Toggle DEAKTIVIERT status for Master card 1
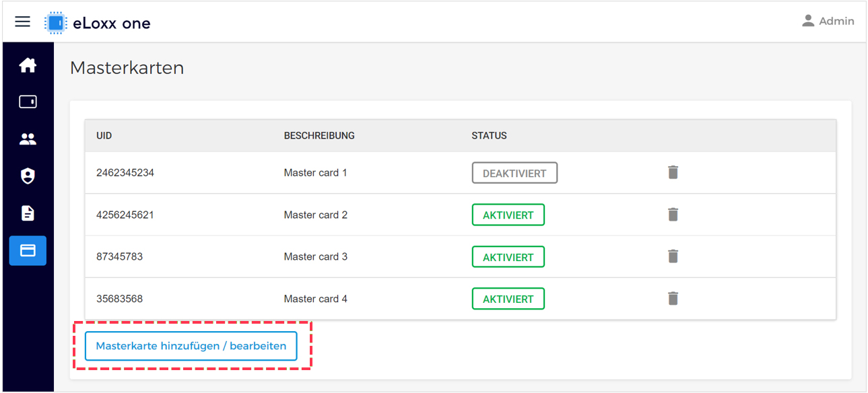This screenshot has width=868, height=393. point(514,173)
